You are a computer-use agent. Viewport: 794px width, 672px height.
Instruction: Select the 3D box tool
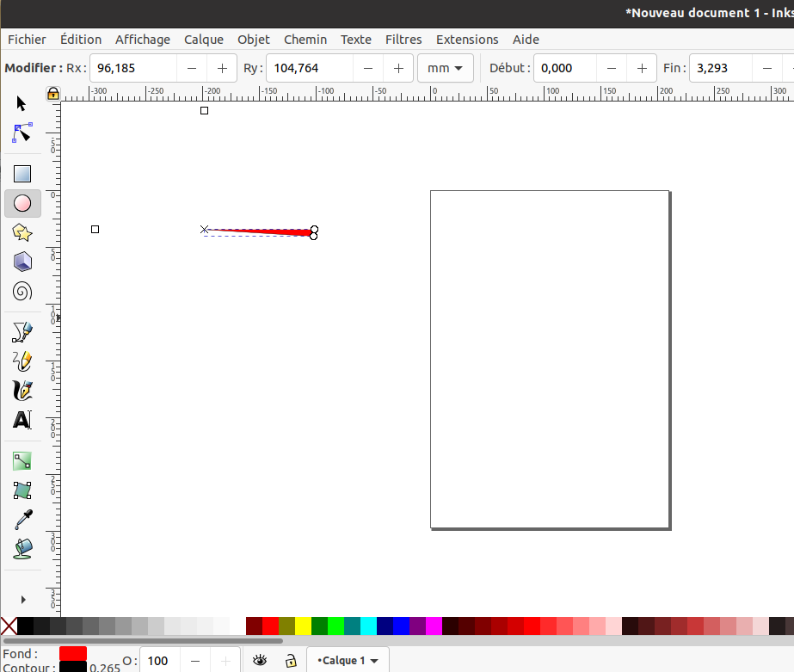coord(22,262)
